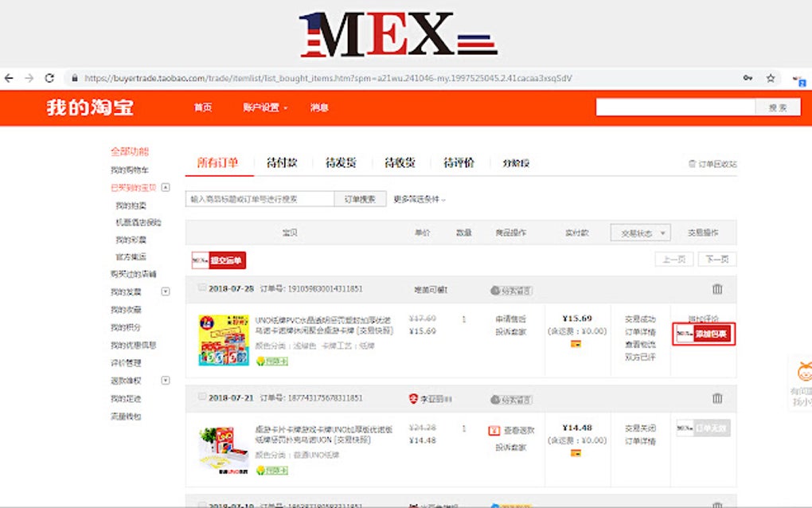Collapse the 已买到的宝贝 sidebar section
Image resolution: width=812 pixels, height=508 pixels.
pyautogui.click(x=164, y=188)
